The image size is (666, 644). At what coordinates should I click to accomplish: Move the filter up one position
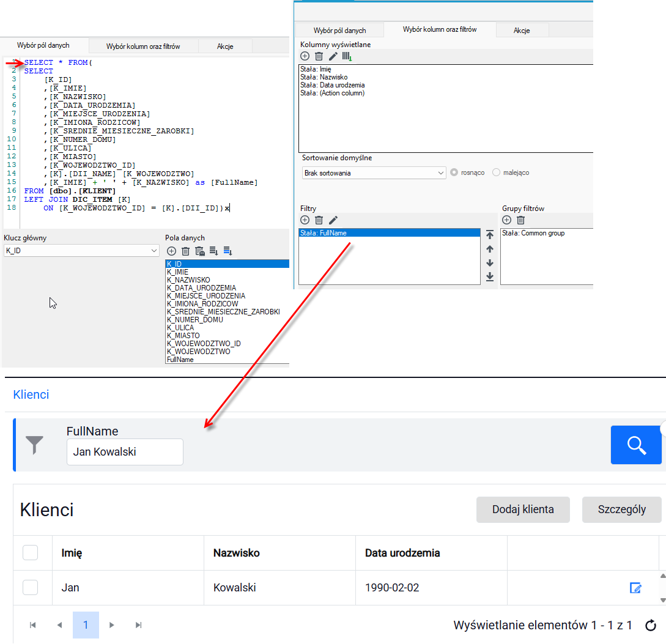[490, 249]
